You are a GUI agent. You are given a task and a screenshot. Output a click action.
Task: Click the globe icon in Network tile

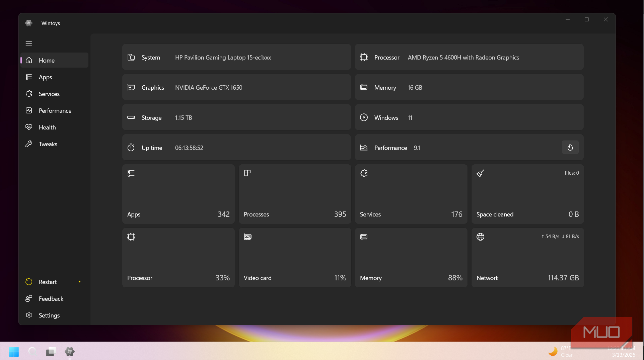click(x=481, y=237)
